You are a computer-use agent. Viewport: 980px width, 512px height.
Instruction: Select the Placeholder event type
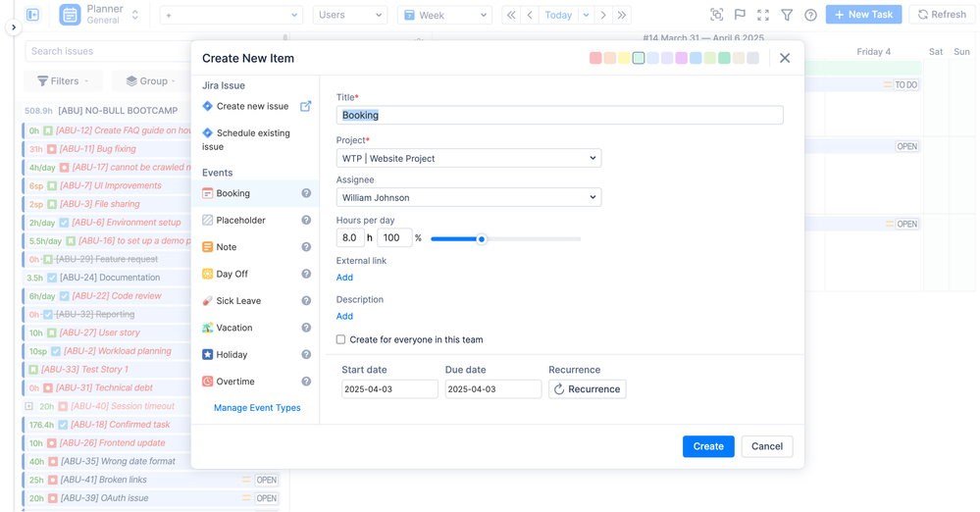pos(255,220)
